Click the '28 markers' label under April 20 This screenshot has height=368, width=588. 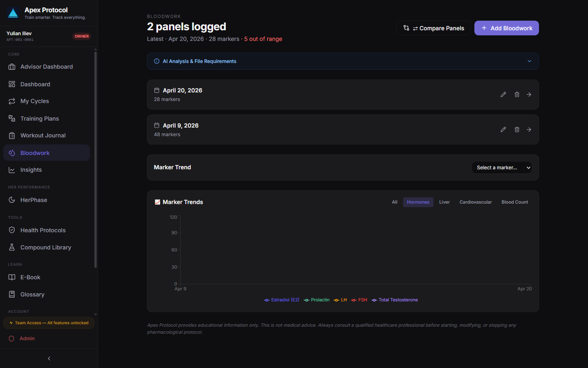coord(167,99)
